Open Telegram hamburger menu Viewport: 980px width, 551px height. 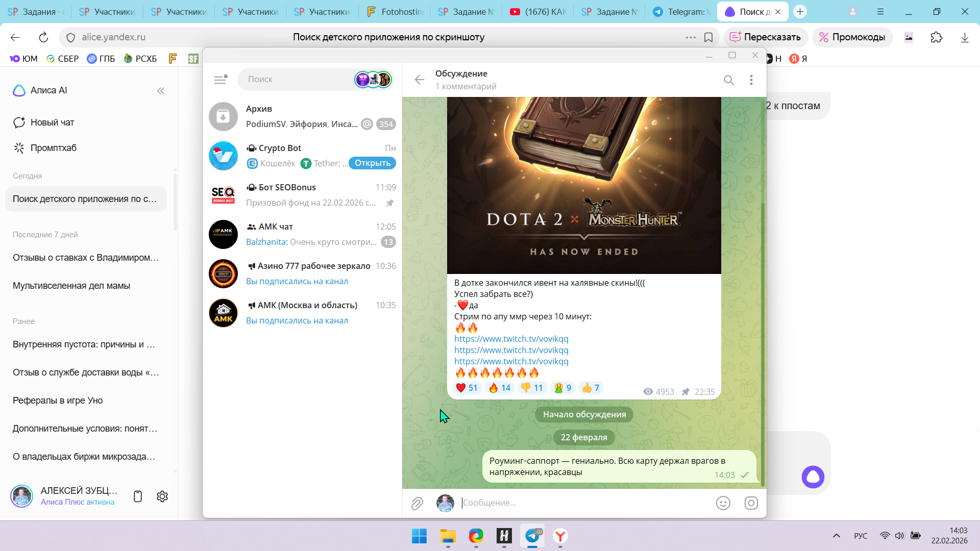pyautogui.click(x=220, y=80)
